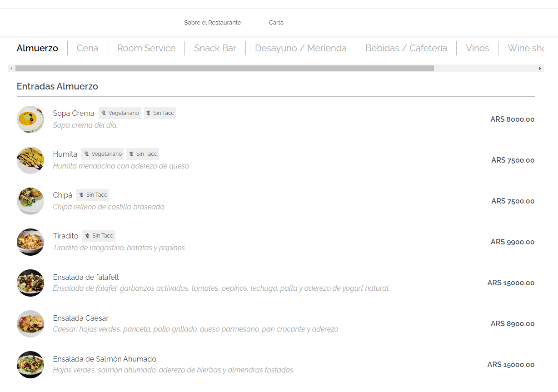The height and width of the screenshot is (392, 558).
Task: Click the Ensalada Caesar thumbnail
Action: (x=30, y=324)
